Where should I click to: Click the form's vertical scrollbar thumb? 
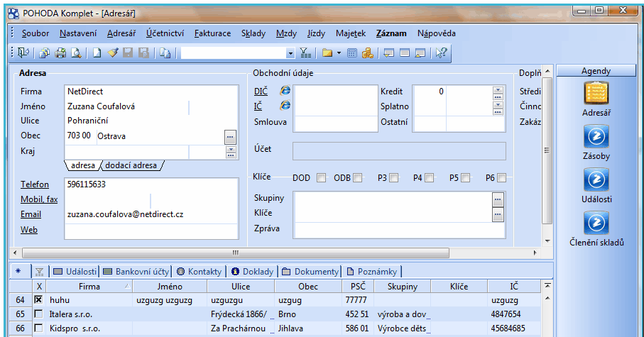(547, 150)
